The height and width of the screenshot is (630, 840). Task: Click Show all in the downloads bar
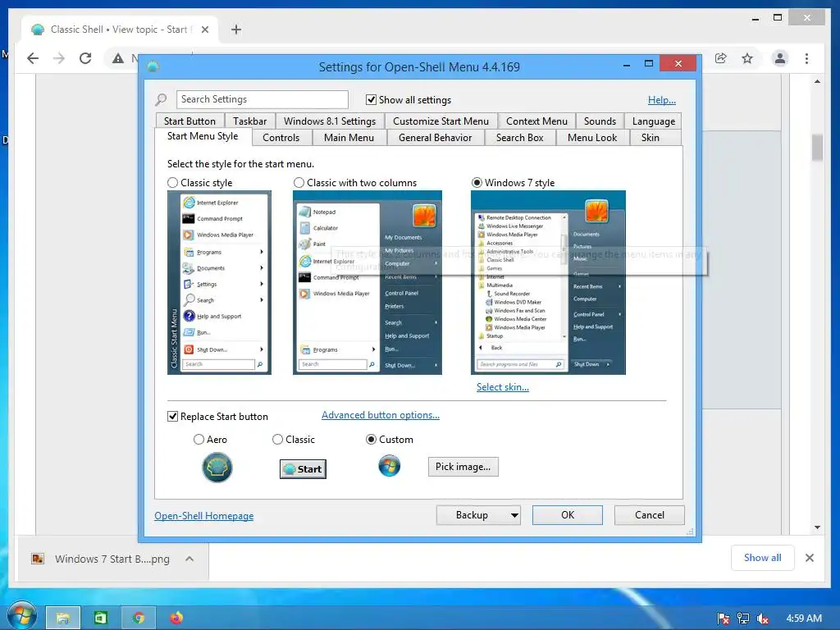762,558
